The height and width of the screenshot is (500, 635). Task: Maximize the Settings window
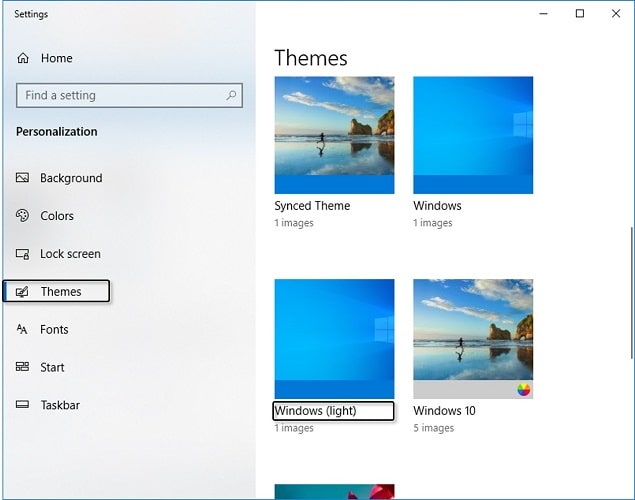point(580,13)
